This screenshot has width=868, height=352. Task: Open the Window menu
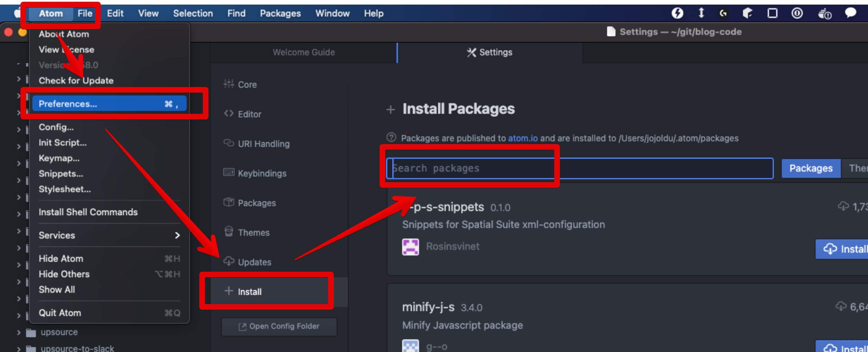click(x=332, y=13)
